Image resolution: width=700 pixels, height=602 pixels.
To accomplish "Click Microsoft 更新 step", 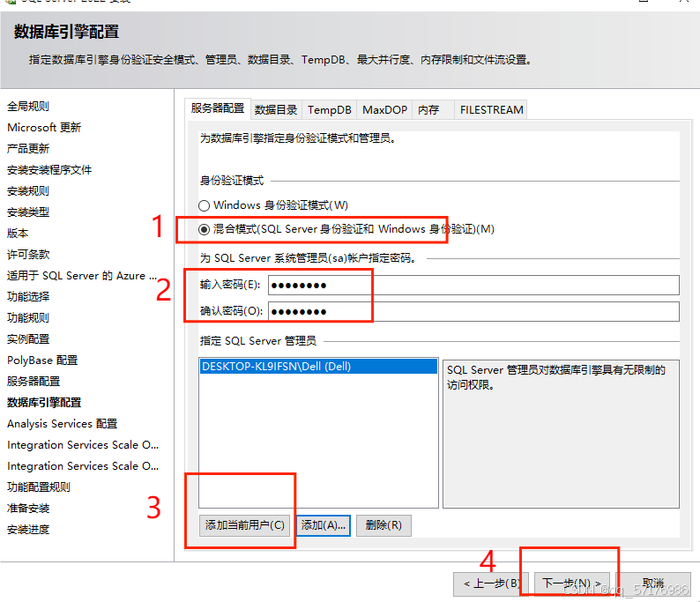I will (x=44, y=128).
